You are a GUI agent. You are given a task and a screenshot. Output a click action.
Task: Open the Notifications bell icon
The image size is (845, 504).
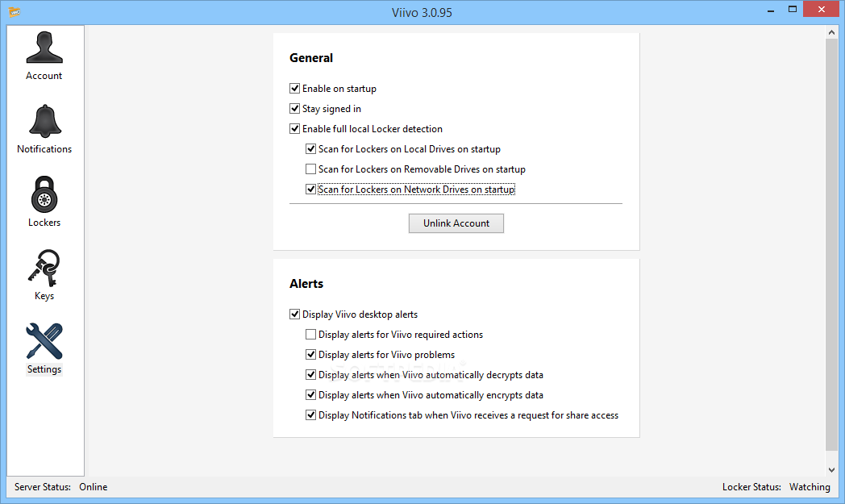point(44,121)
